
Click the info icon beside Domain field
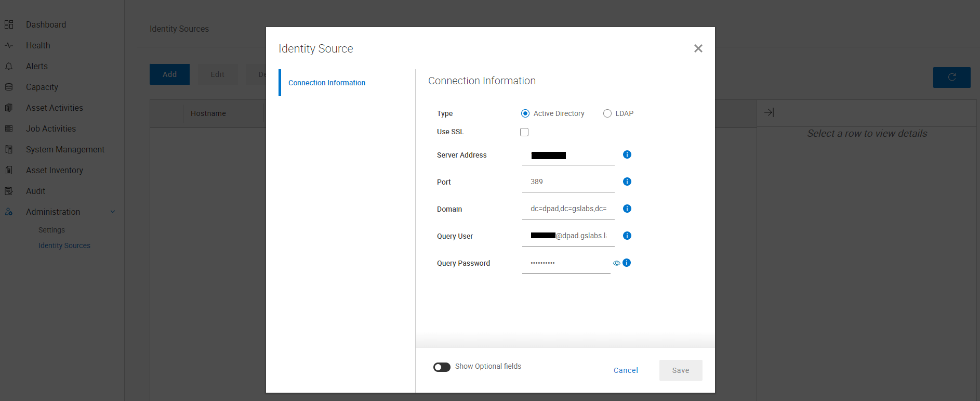(627, 209)
